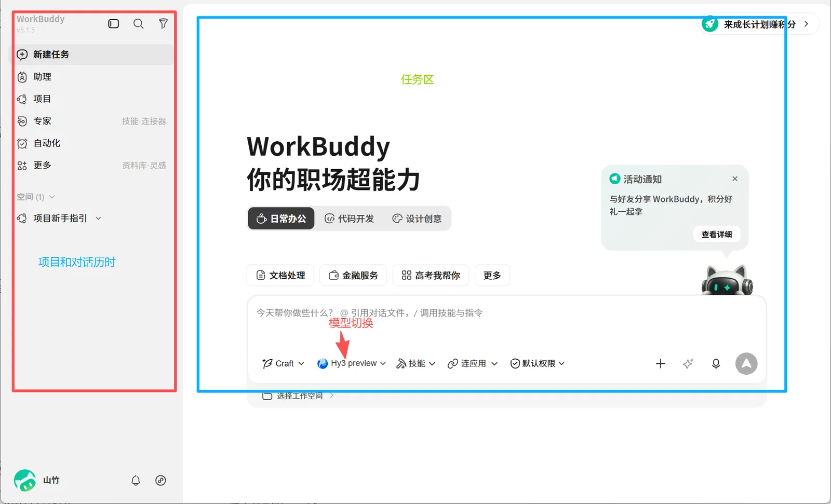Go to 项目 in the sidebar

tap(92, 99)
